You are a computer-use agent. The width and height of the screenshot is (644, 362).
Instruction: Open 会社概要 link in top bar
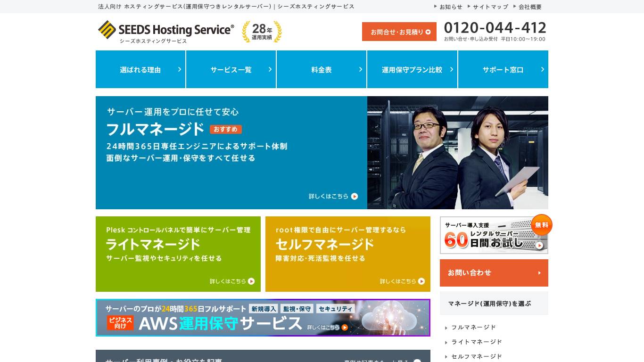click(x=530, y=7)
